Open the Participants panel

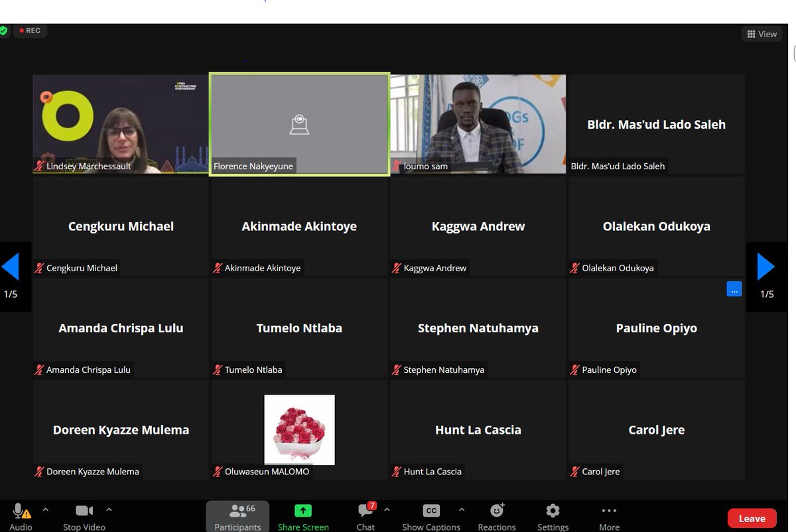pos(237,517)
